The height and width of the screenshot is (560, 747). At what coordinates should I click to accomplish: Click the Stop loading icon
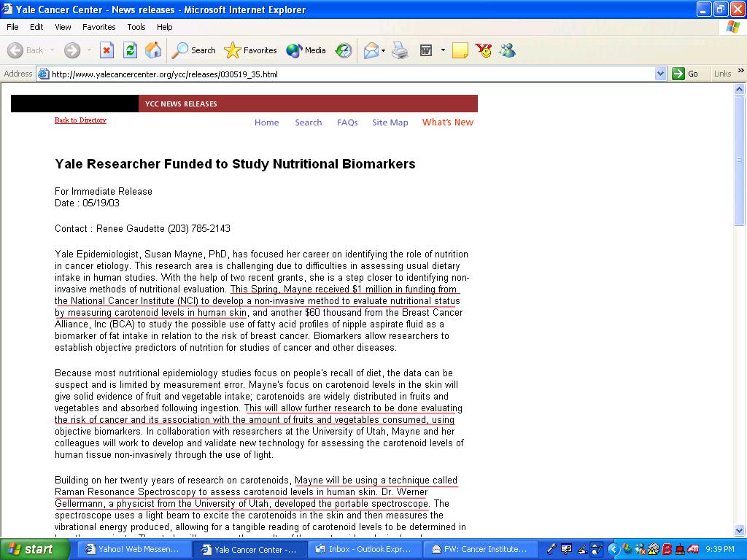point(107,50)
